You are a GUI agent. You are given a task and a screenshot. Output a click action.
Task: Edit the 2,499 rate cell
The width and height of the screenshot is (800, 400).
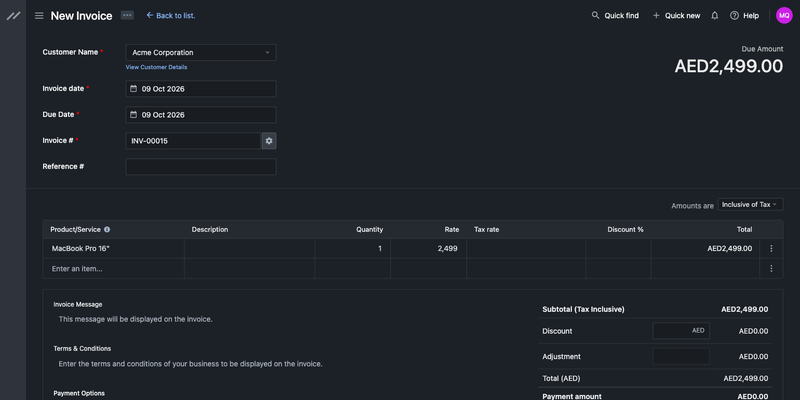[429, 248]
